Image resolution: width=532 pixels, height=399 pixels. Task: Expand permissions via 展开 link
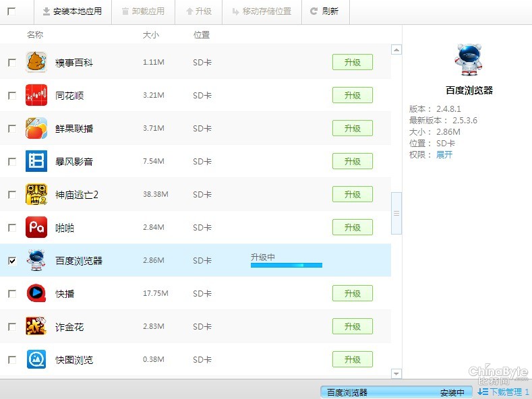point(444,155)
